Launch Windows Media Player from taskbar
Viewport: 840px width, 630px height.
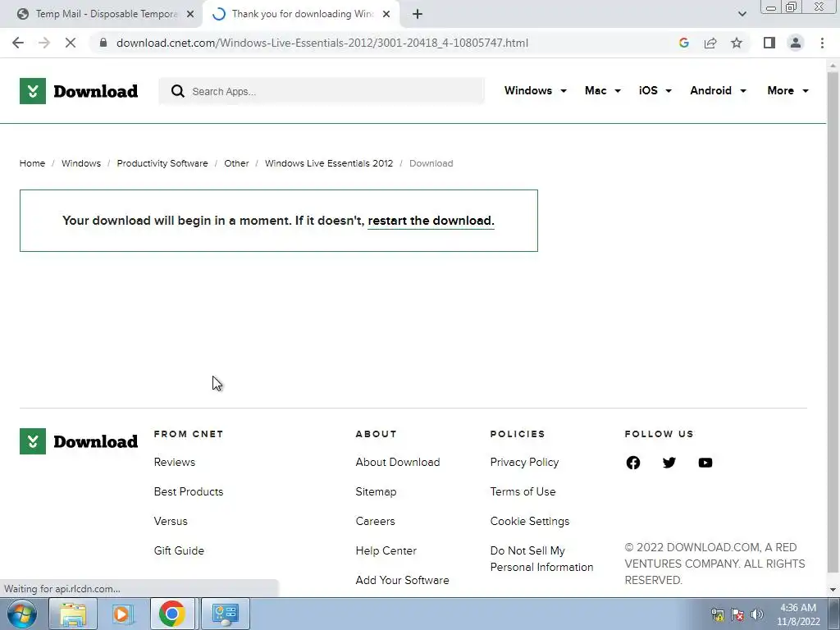(123, 614)
